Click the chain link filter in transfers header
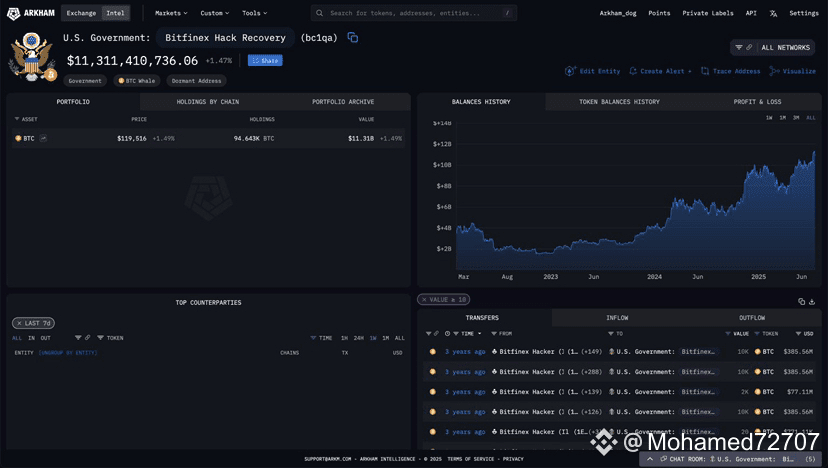This screenshot has width=828, height=468. tap(436, 334)
